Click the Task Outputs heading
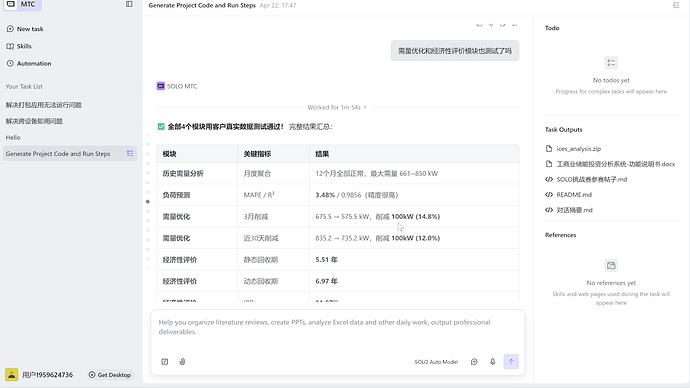This screenshot has width=690, height=388. coord(563,130)
